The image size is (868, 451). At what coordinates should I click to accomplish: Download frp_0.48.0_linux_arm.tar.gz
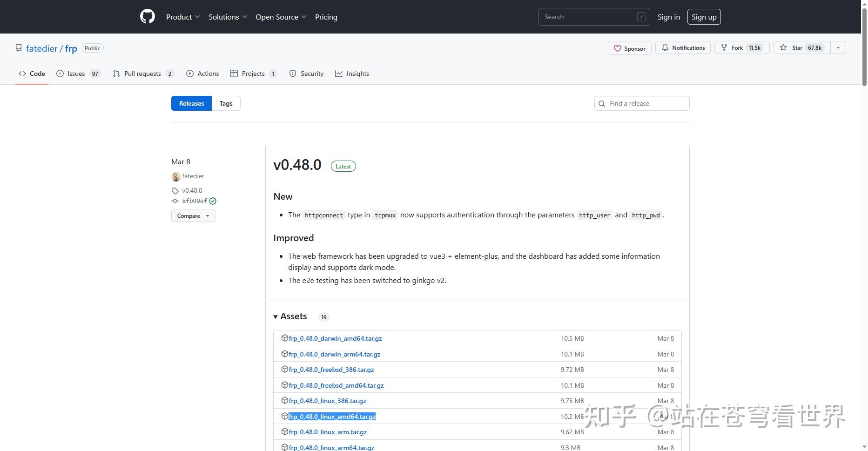(328, 432)
